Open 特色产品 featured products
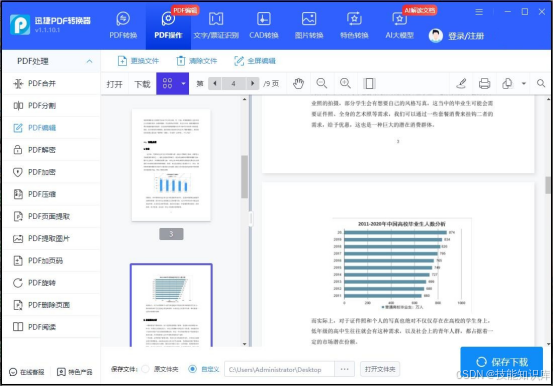 pyautogui.click(x=75, y=372)
